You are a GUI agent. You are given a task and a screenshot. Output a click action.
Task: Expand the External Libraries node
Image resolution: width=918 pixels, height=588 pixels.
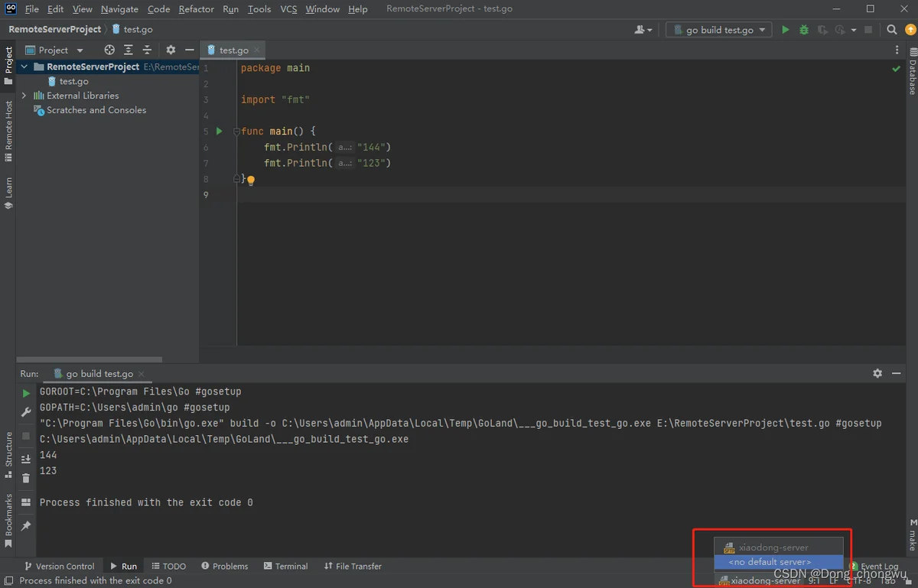(x=24, y=96)
